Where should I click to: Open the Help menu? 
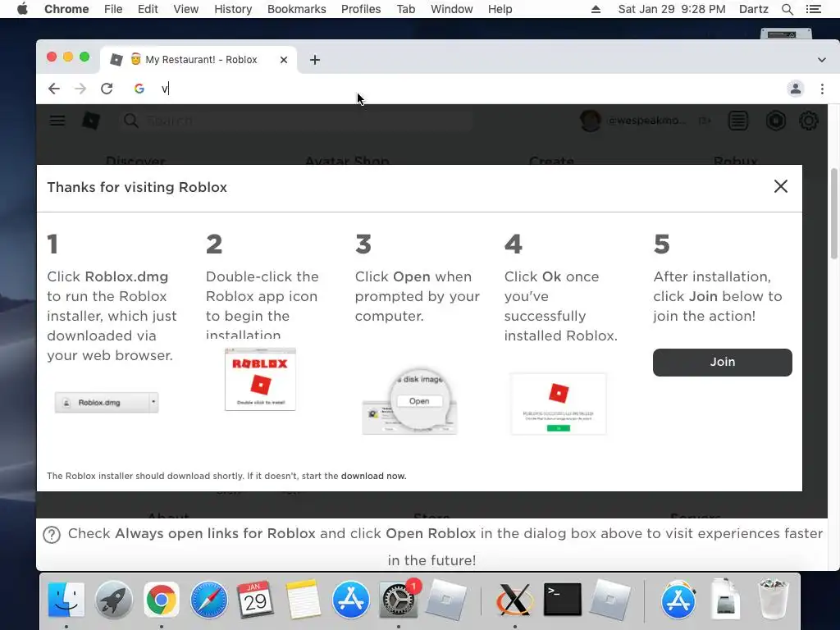click(500, 9)
